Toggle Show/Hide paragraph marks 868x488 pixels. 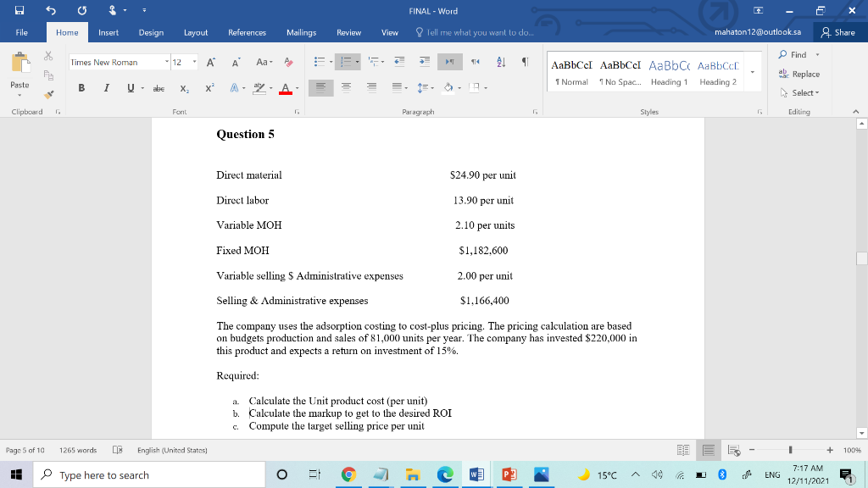click(525, 62)
